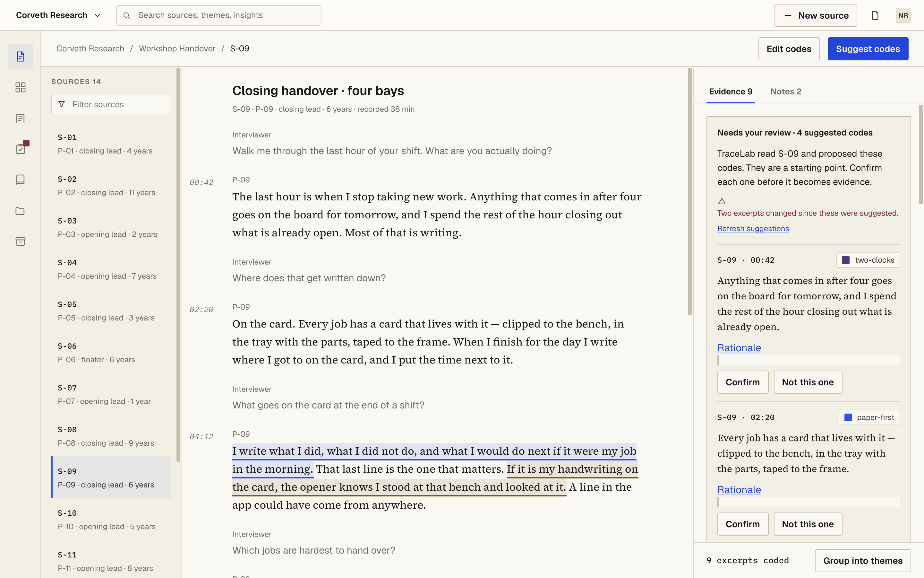
Task: Reject paper-first code with Not this one
Action: pyautogui.click(x=808, y=524)
